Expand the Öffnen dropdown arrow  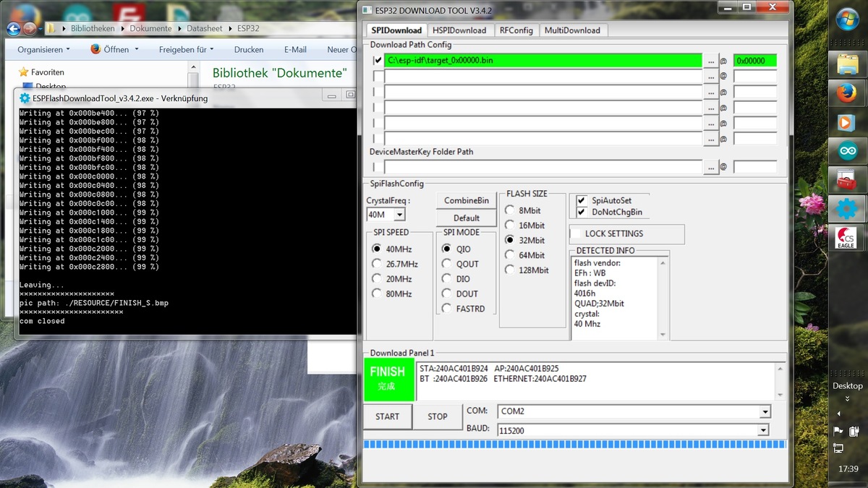(x=137, y=50)
